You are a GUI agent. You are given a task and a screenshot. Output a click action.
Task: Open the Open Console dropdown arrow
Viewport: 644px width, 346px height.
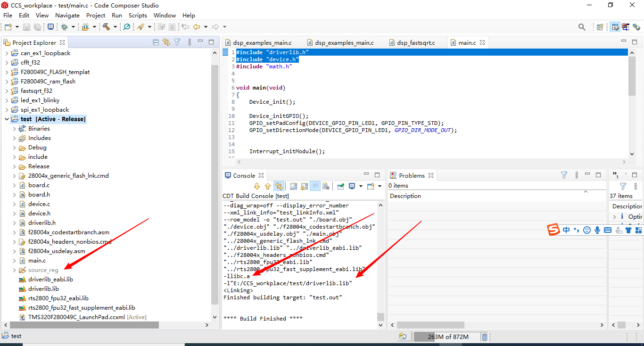tap(380, 186)
